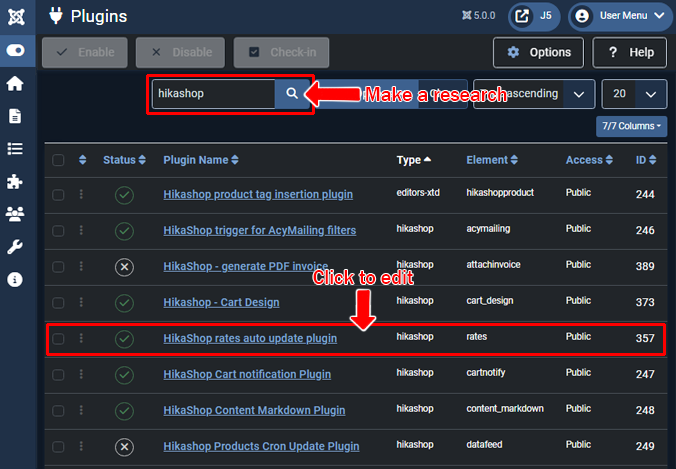The image size is (676, 469).
Task: Sort by ID column header
Action: (646, 160)
